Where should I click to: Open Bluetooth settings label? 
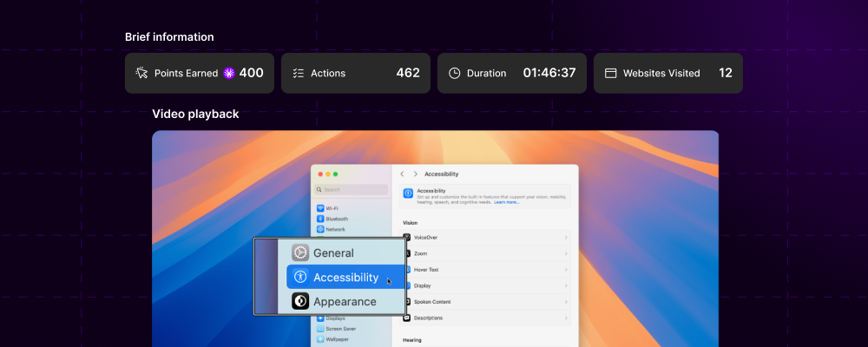pyautogui.click(x=337, y=219)
